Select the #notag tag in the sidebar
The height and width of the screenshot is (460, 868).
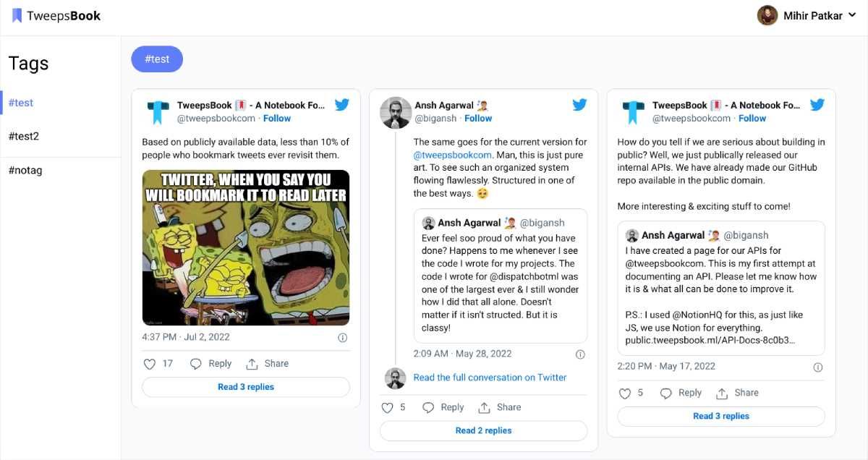click(x=25, y=170)
